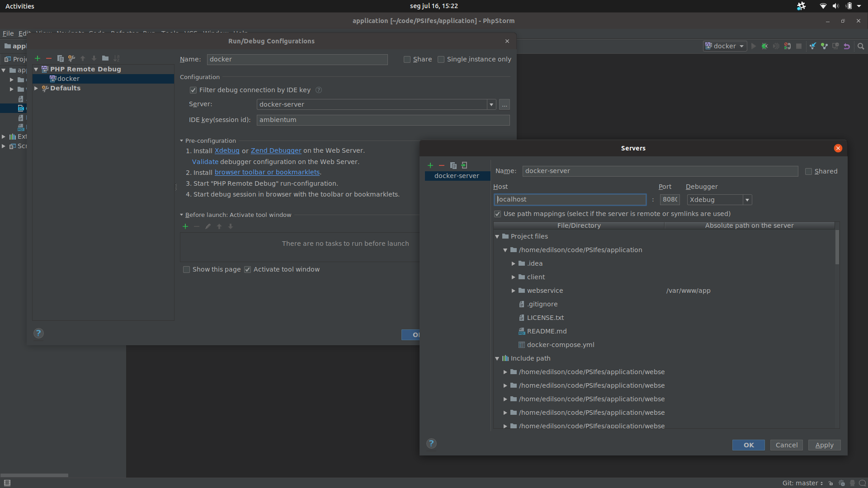Click Apply in the Servers dialog
The width and height of the screenshot is (868, 488).
825,445
